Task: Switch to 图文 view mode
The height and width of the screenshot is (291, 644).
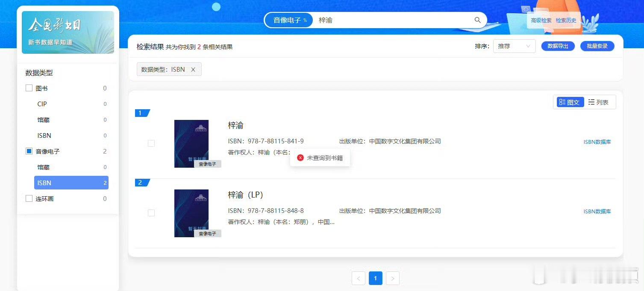Action: point(570,102)
